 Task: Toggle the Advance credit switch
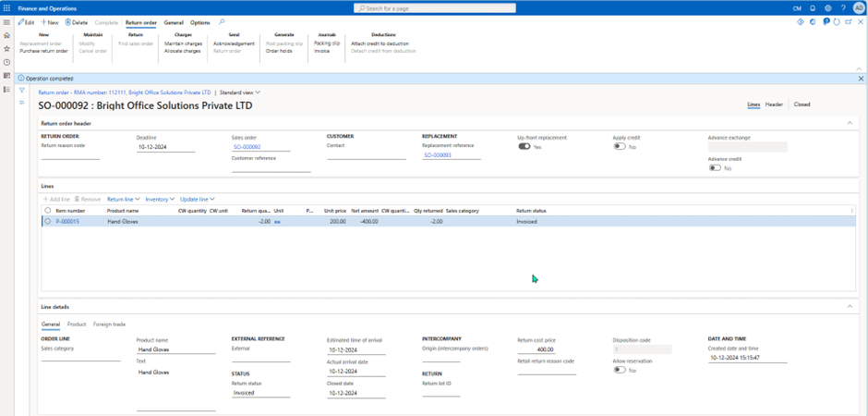(715, 168)
